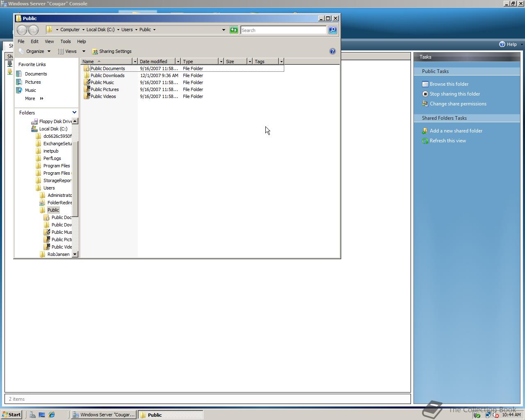Select Public Music folder icon in file list
525x420 pixels.
click(87, 82)
